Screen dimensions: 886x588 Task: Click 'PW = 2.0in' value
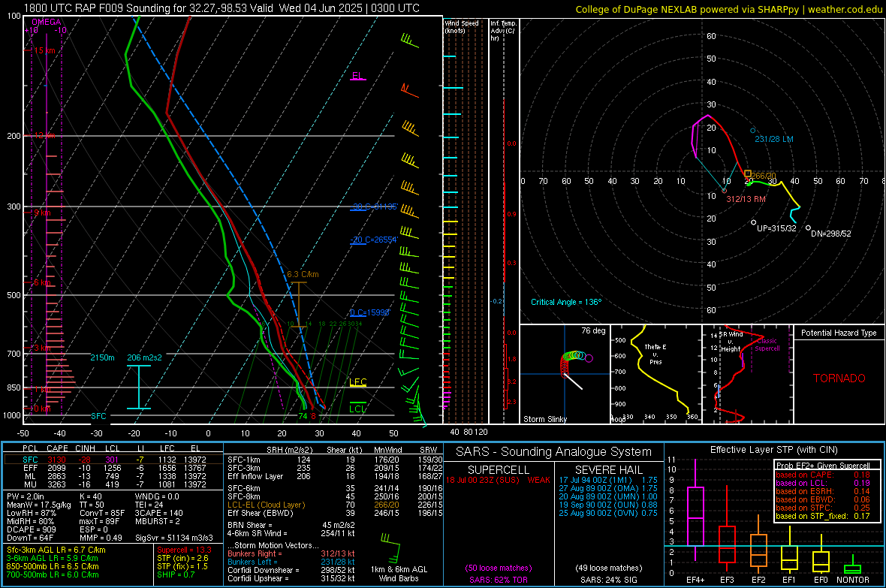pos(26,496)
